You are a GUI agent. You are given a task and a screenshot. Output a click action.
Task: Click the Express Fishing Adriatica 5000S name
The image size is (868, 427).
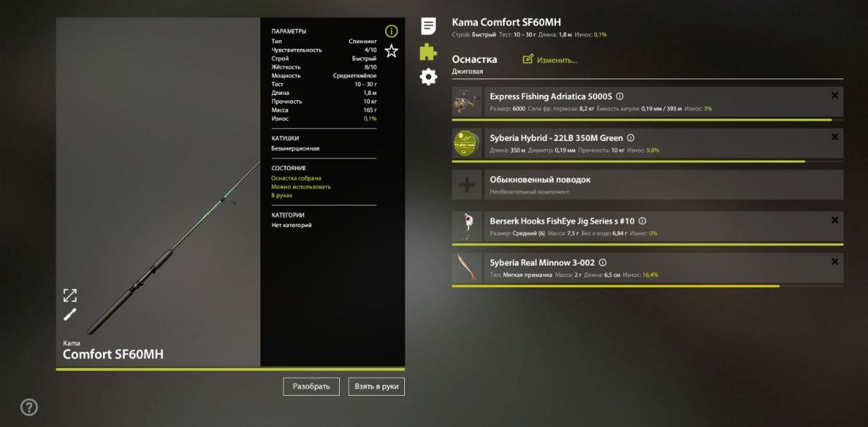(x=551, y=97)
